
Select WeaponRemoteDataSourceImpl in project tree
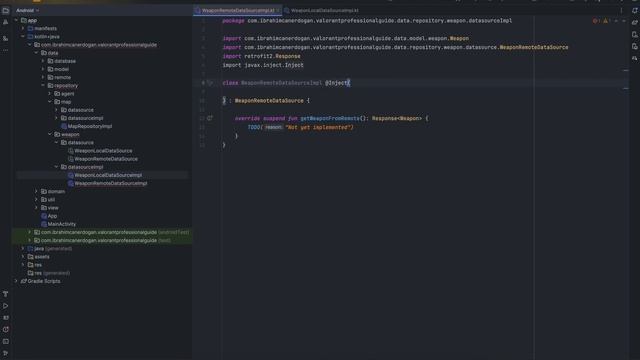click(107, 183)
